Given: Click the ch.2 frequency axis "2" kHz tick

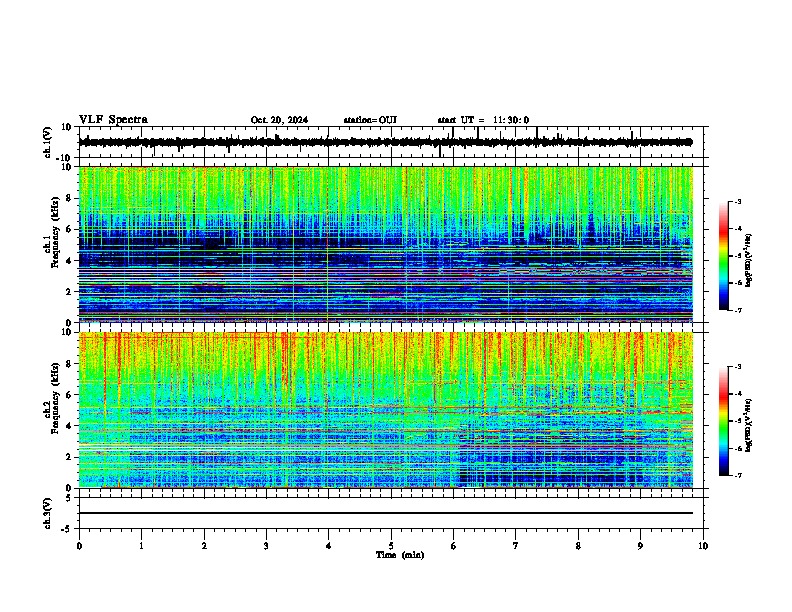Looking at the screenshot, I should pyautogui.click(x=69, y=457).
